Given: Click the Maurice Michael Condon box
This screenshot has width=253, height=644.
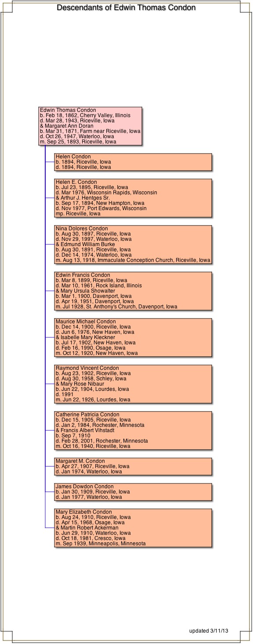Looking at the screenshot, I should coord(133,337).
